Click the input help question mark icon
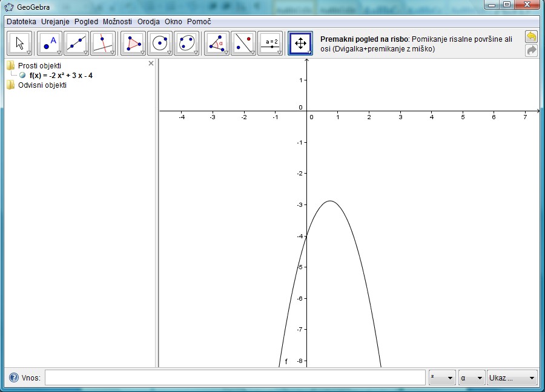545x392 pixels. [14, 378]
